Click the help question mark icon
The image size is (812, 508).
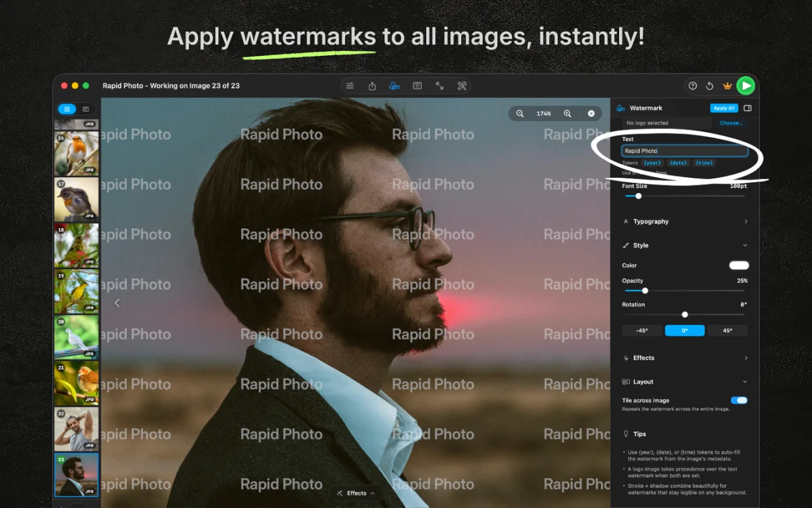(693, 86)
